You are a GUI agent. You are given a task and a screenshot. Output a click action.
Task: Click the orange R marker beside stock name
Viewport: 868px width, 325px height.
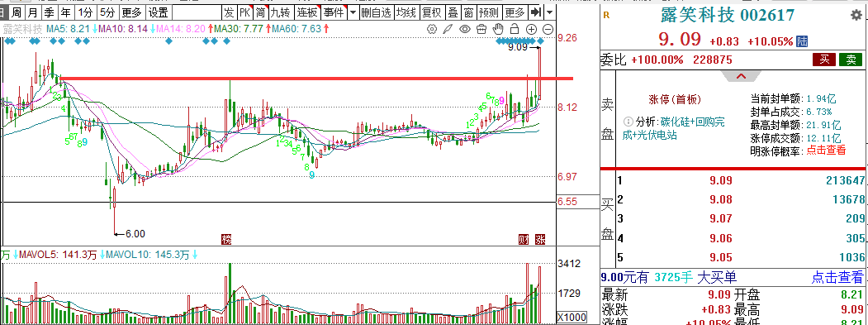pos(606,16)
